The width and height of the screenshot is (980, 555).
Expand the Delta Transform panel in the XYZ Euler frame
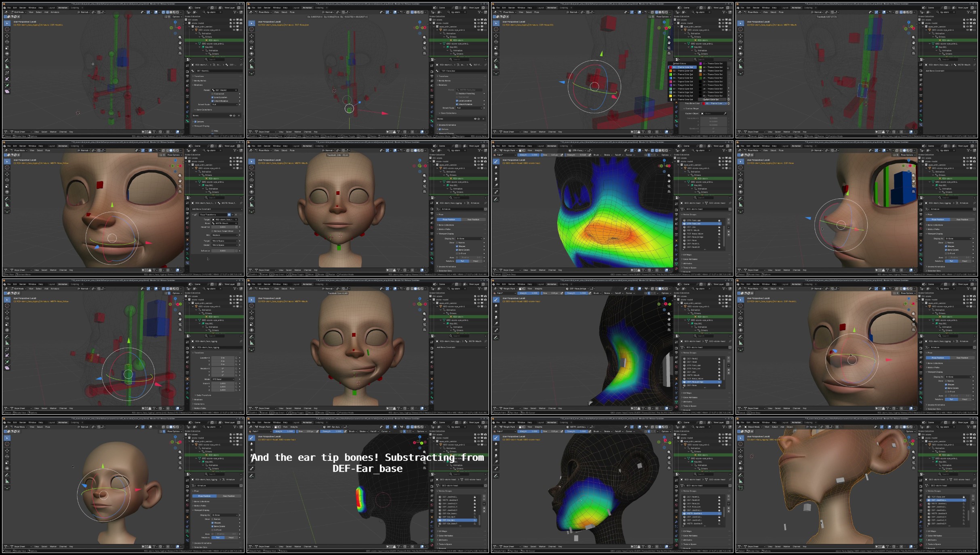203,395
